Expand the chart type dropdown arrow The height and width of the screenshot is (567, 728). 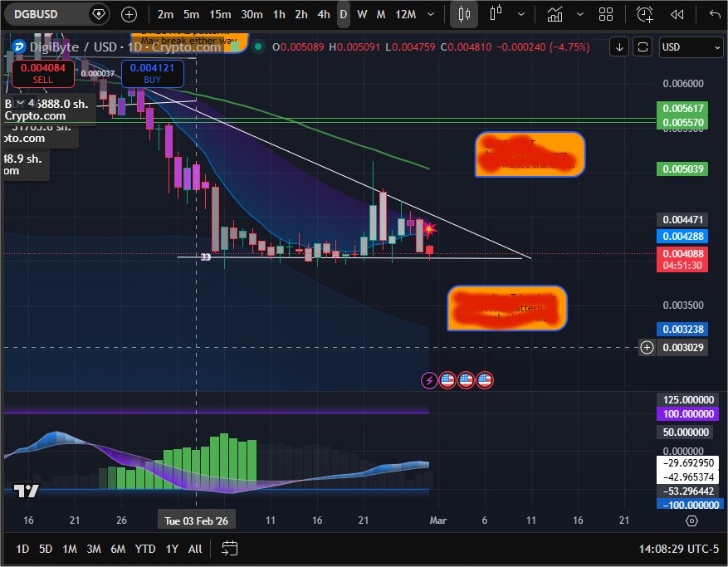(x=521, y=14)
